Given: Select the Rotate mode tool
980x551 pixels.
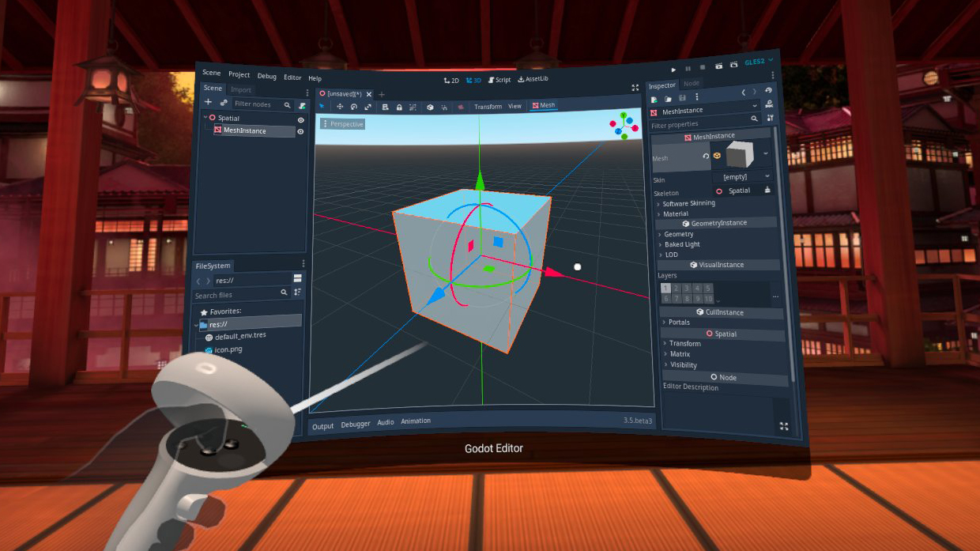Looking at the screenshot, I should coord(354,107).
